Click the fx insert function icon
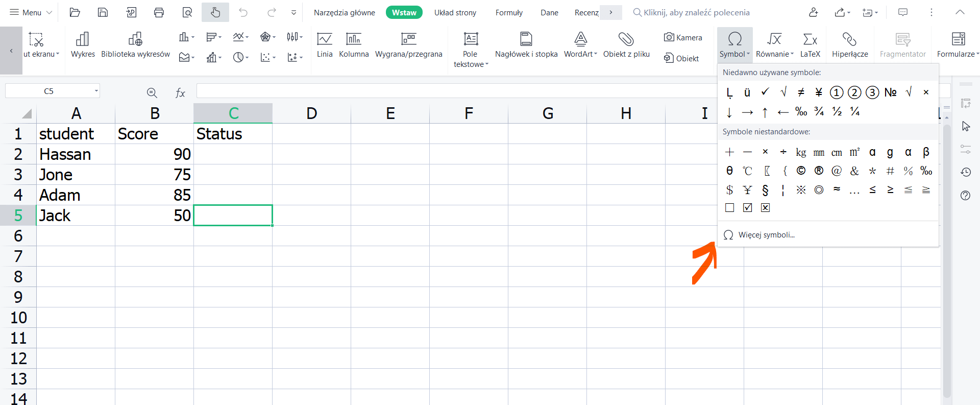980x405 pixels. pos(180,92)
